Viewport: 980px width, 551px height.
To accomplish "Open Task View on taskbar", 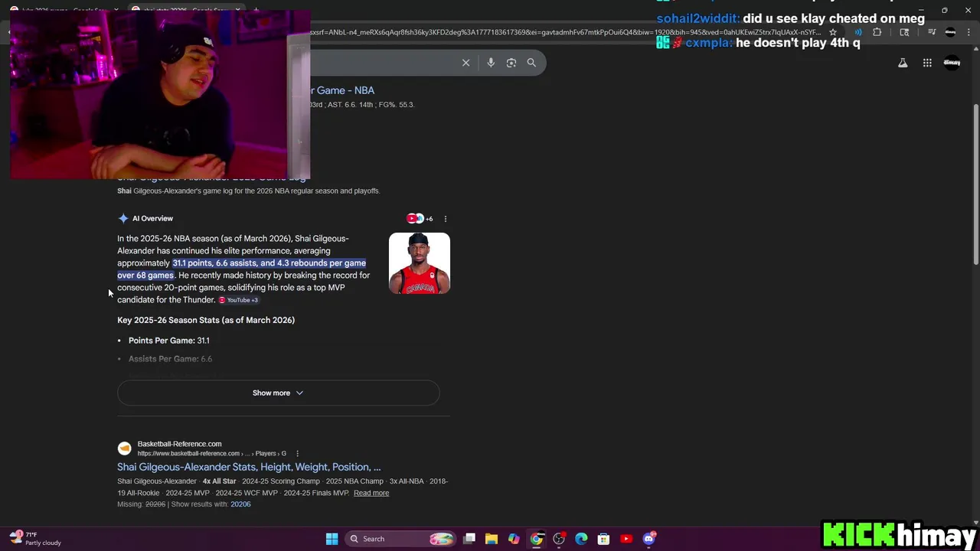I will coord(469,539).
